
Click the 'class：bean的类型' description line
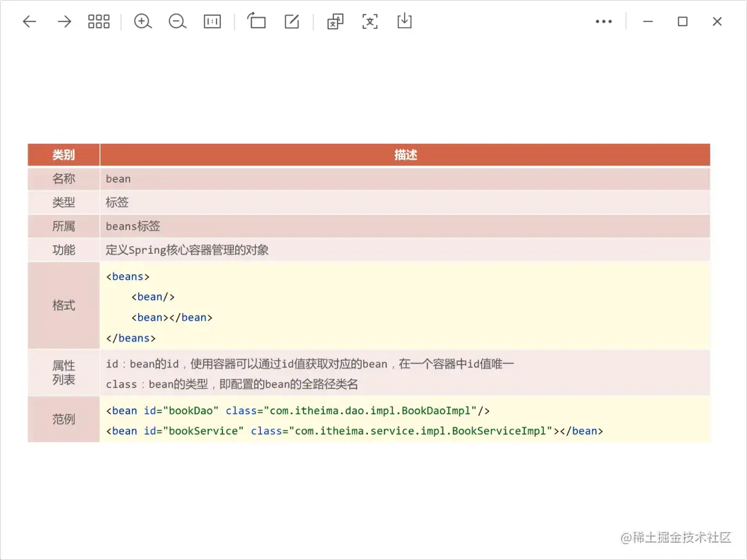coord(232,384)
